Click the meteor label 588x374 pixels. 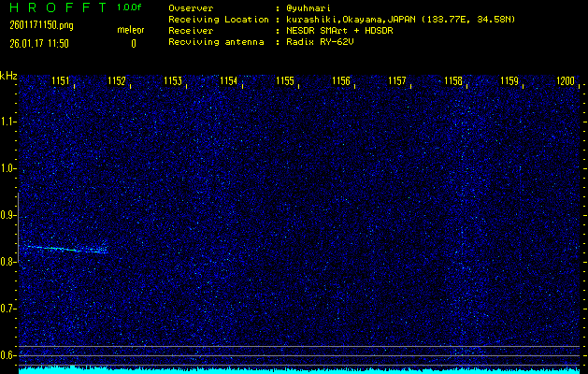[x=131, y=31]
